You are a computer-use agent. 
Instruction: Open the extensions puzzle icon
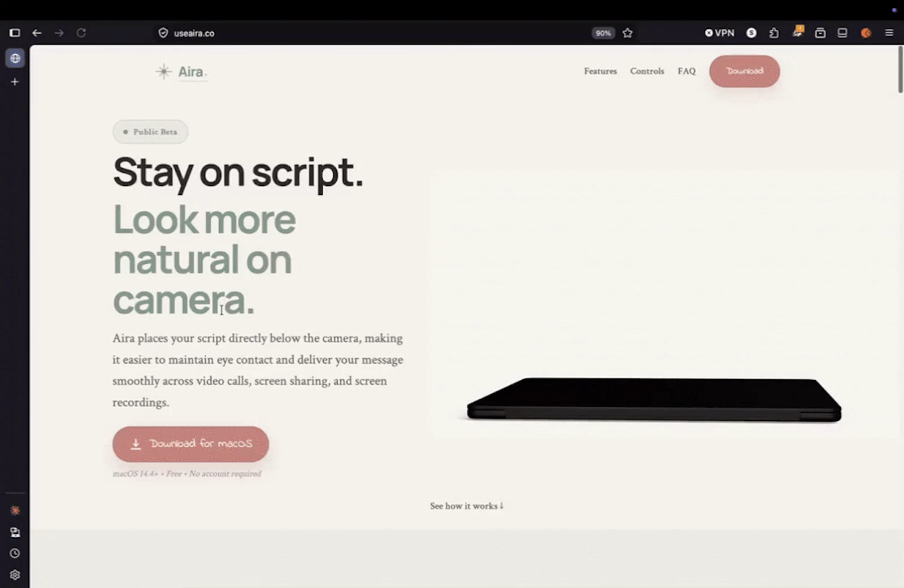coord(774,33)
